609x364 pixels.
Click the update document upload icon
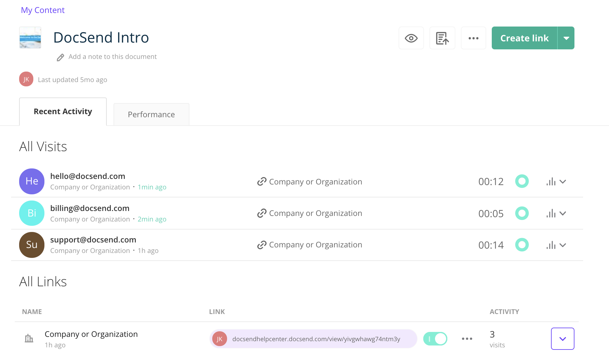click(442, 38)
